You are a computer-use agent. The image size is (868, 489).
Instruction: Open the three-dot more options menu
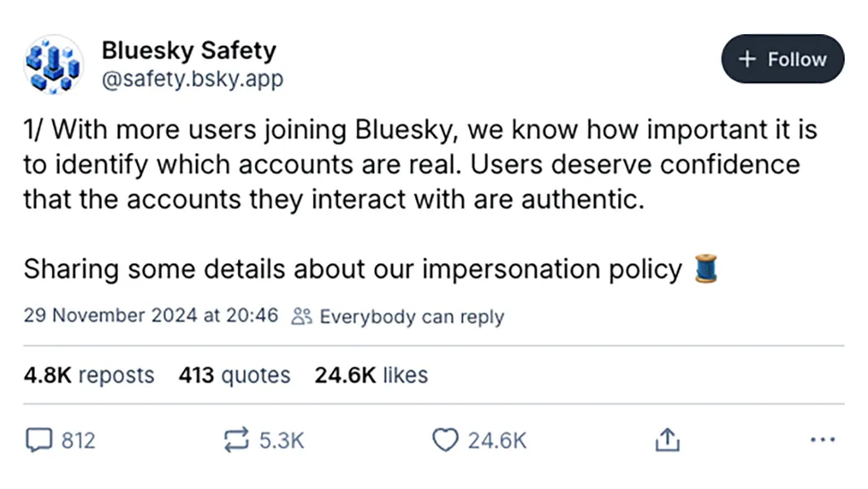pyautogui.click(x=821, y=440)
